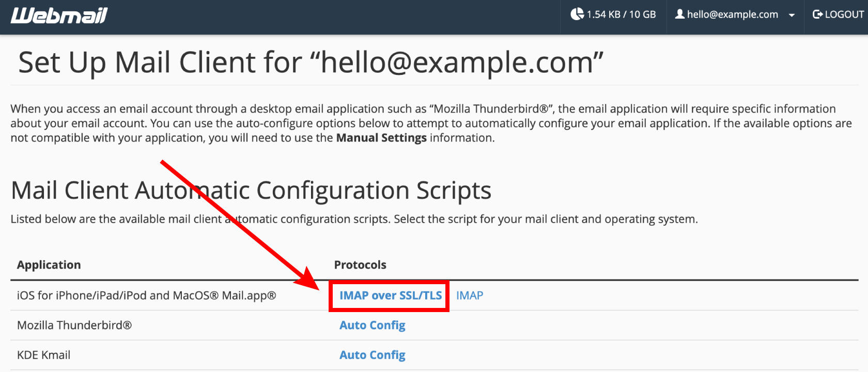The height and width of the screenshot is (372, 868).
Task: Open the plain IMAP configuration link
Action: [x=470, y=296]
